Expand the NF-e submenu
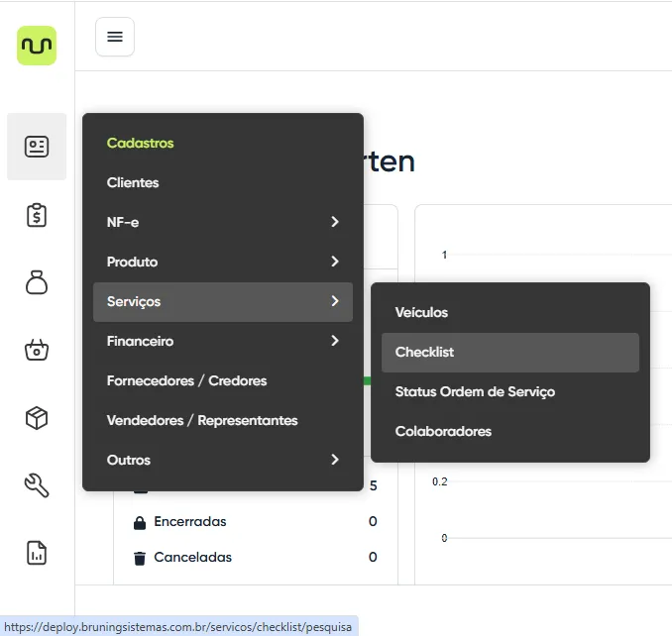The height and width of the screenshot is (636, 672). point(222,222)
